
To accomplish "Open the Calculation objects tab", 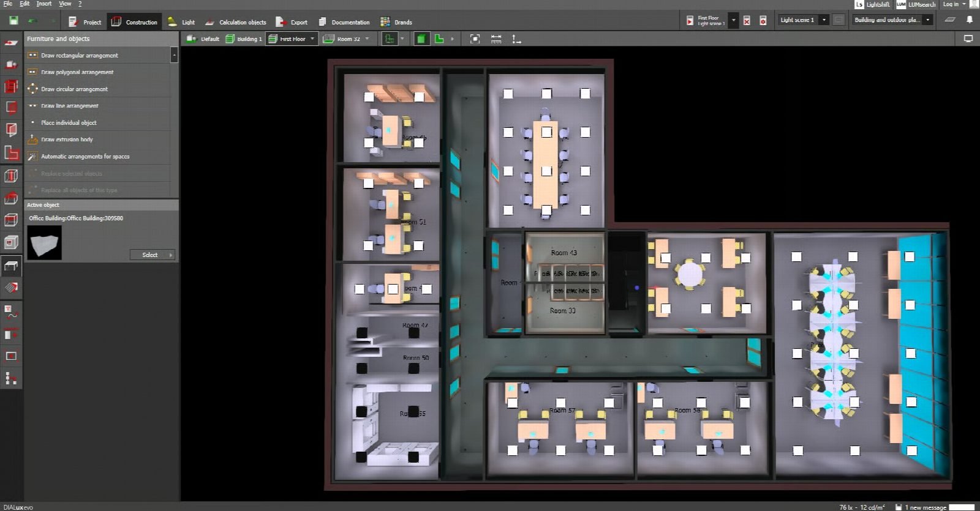I will pos(236,22).
